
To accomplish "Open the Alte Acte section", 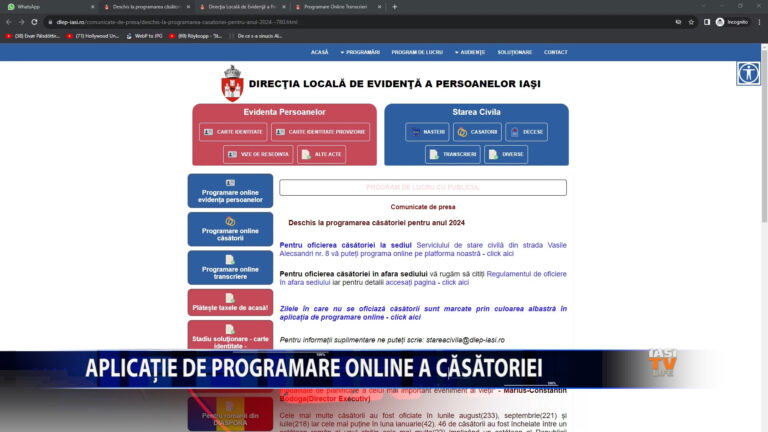I will point(320,154).
